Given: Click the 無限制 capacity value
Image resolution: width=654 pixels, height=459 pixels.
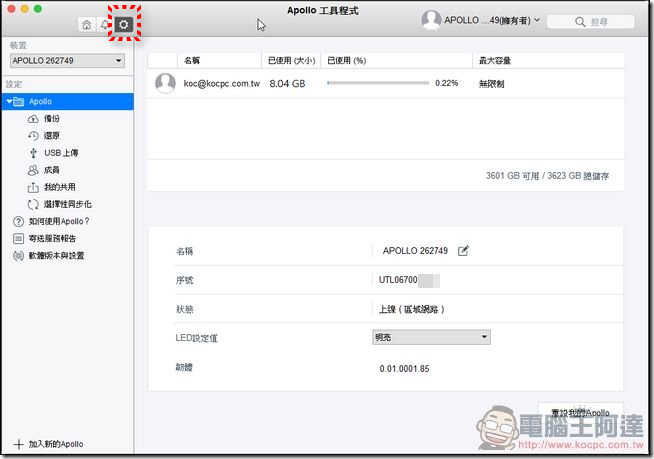Looking at the screenshot, I should tap(491, 84).
